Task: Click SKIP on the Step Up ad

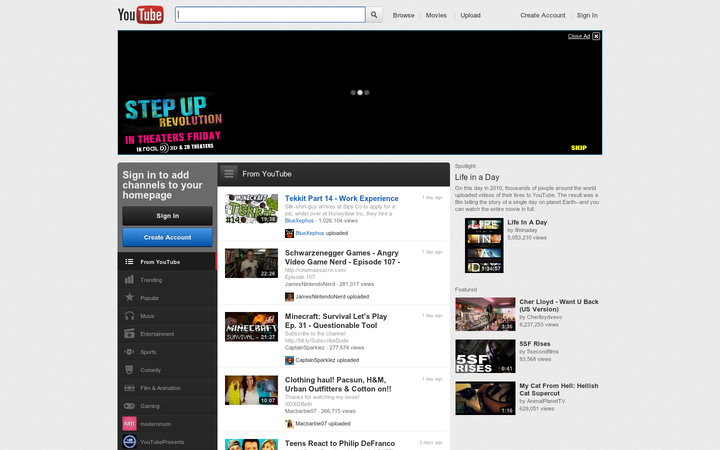Action: point(579,147)
